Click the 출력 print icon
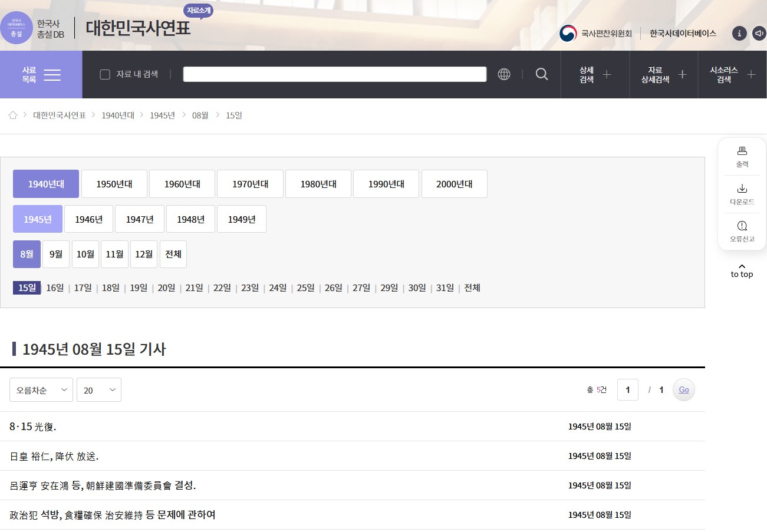 (742, 151)
